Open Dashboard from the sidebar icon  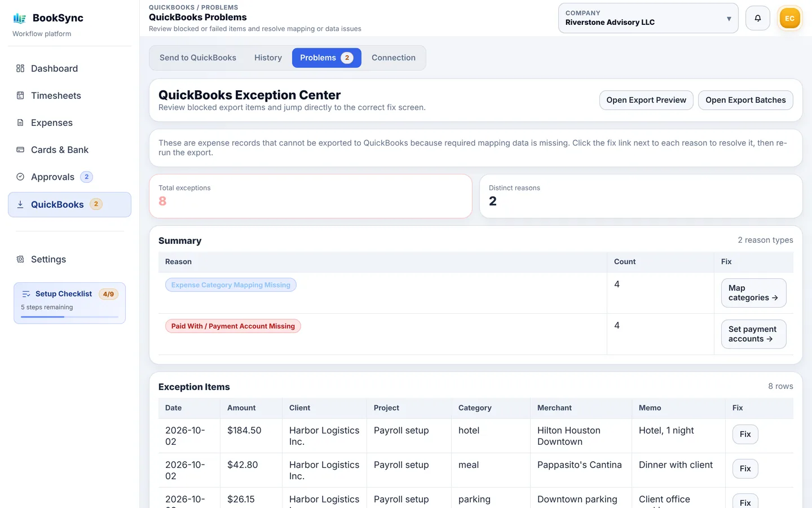[x=20, y=68]
